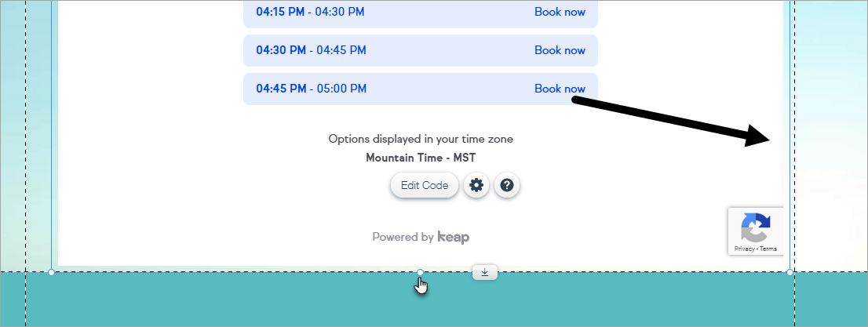Open the reCAPTCHA Terms link
Viewport: 868px width, 327px height.
[768, 249]
